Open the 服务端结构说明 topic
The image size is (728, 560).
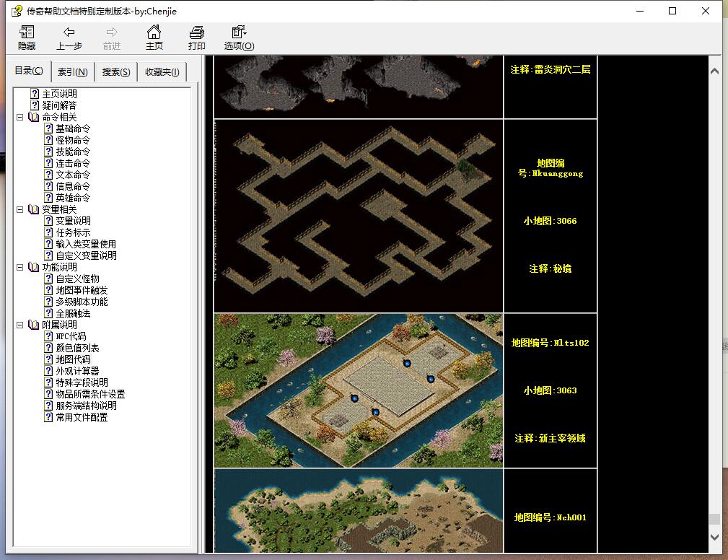tap(86, 406)
